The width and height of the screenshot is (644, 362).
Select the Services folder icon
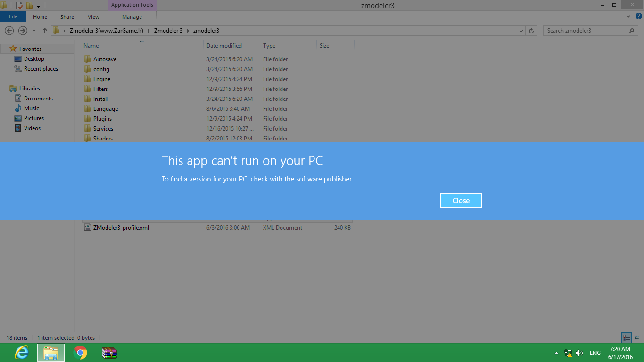point(88,129)
